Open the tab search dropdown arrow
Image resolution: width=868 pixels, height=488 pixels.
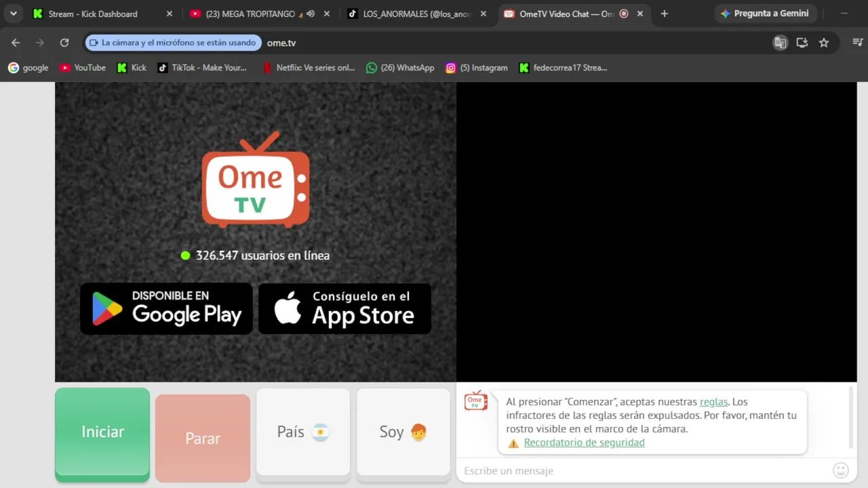[13, 14]
